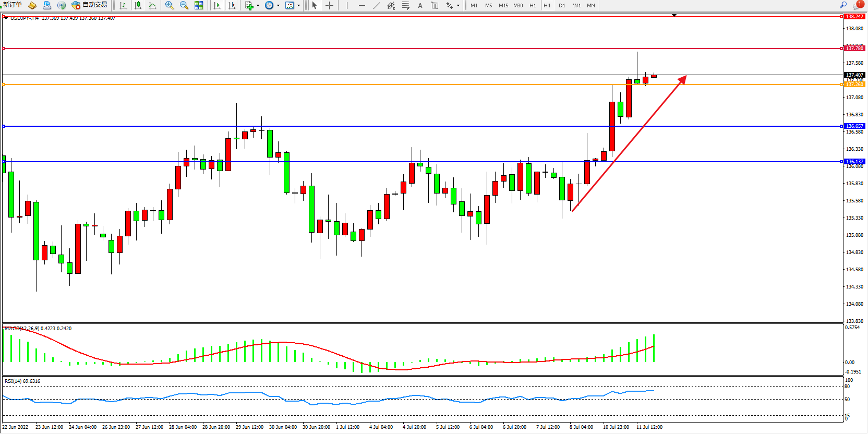Select the crosshair tool
This screenshot has width=868, height=434.
tap(330, 5)
